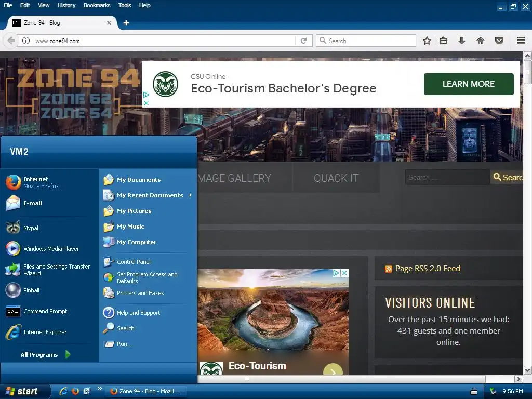The image size is (532, 399).
Task: Go back using the Firefox back arrow
Action: coord(11,41)
